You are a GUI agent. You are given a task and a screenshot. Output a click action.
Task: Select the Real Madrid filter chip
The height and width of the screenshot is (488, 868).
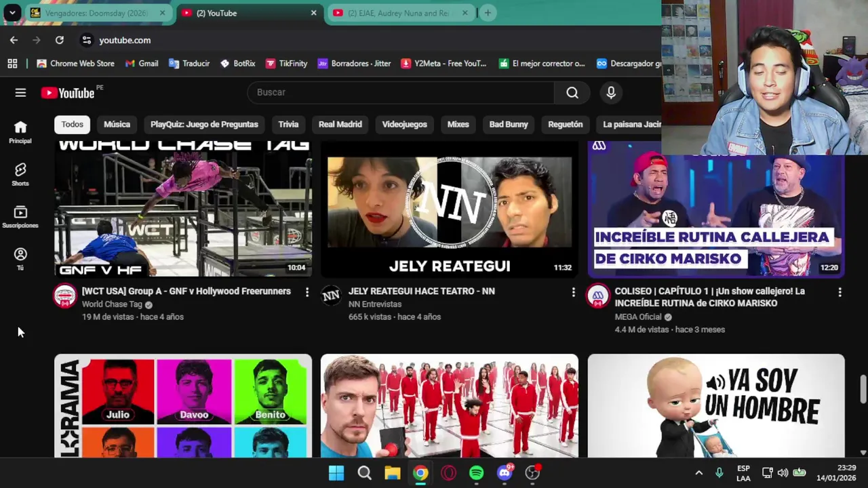(x=340, y=124)
